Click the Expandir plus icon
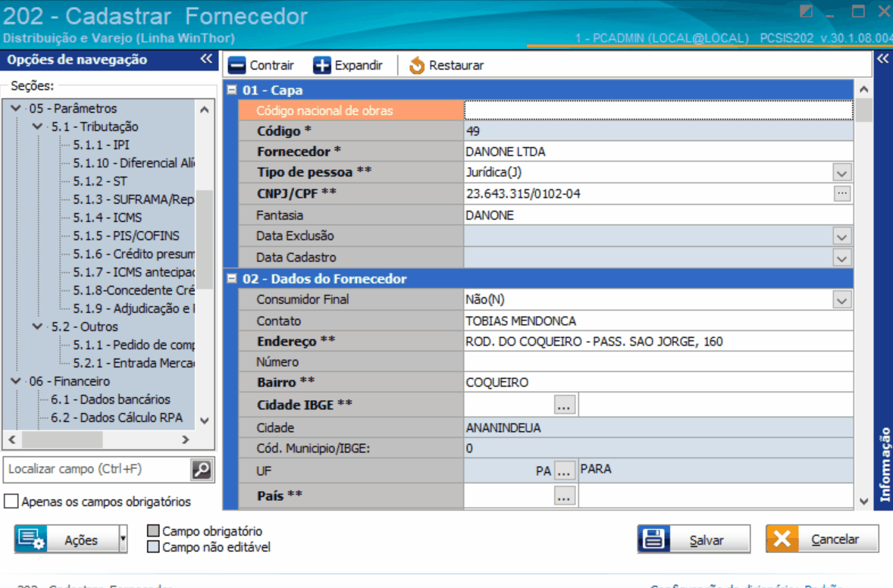 [321, 65]
